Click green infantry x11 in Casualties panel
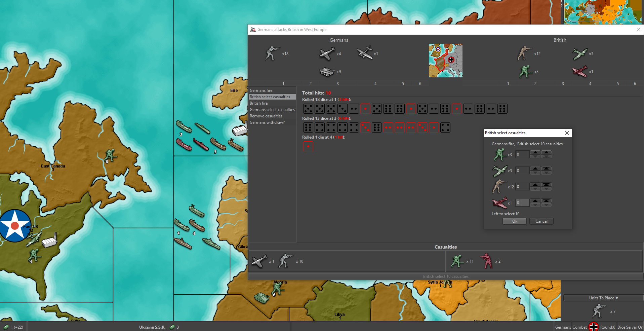 point(457,261)
